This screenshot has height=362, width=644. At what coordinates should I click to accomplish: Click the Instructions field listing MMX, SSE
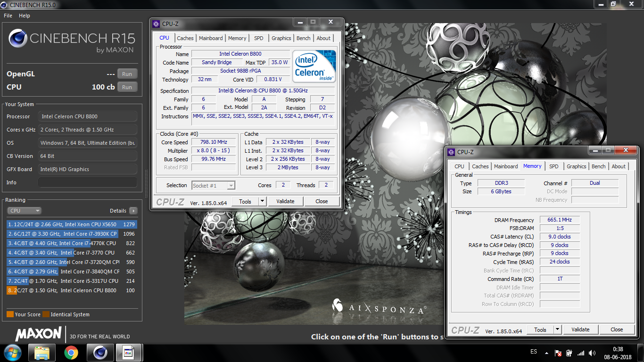[263, 119]
